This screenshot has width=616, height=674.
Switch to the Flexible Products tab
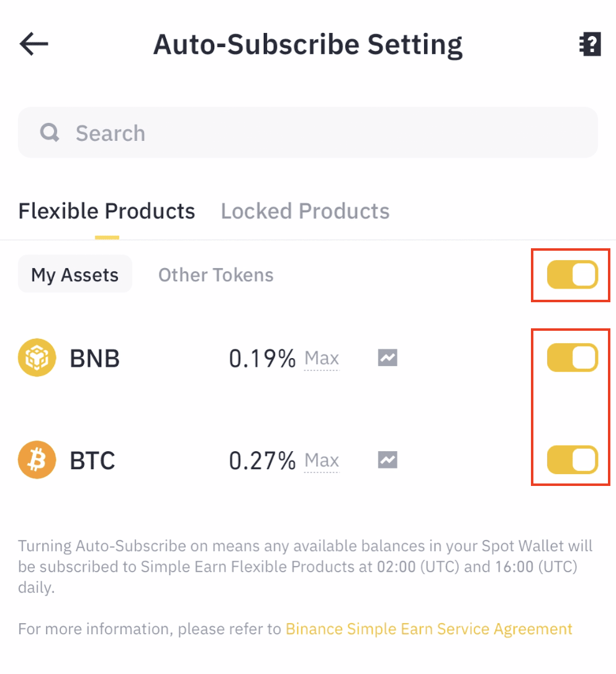tap(107, 212)
